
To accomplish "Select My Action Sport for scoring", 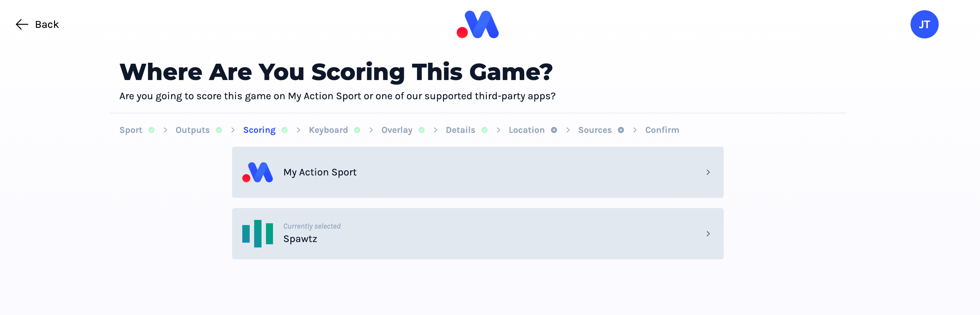I will pyautogui.click(x=478, y=172).
